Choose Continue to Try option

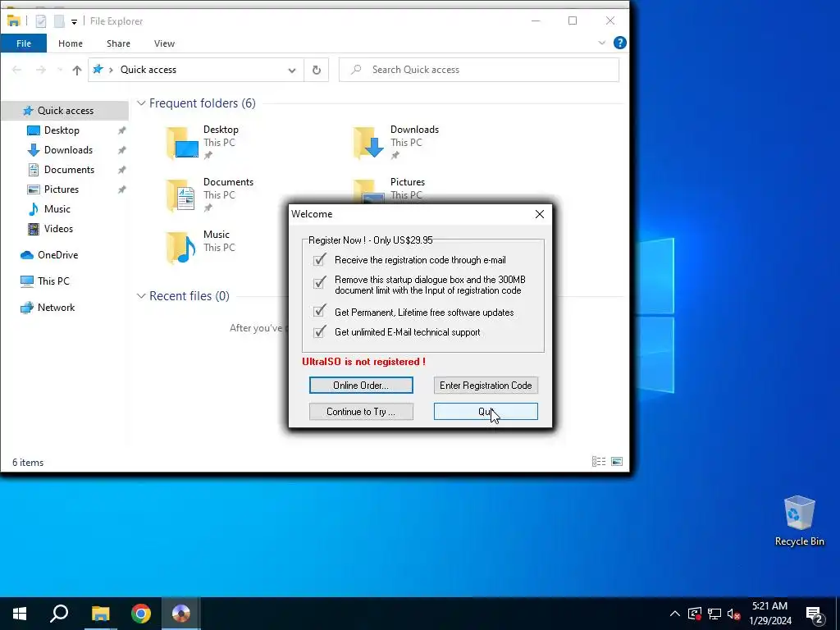click(361, 412)
